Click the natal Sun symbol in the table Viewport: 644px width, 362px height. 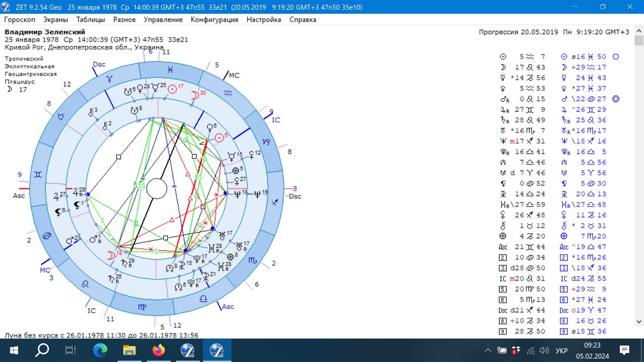point(503,57)
